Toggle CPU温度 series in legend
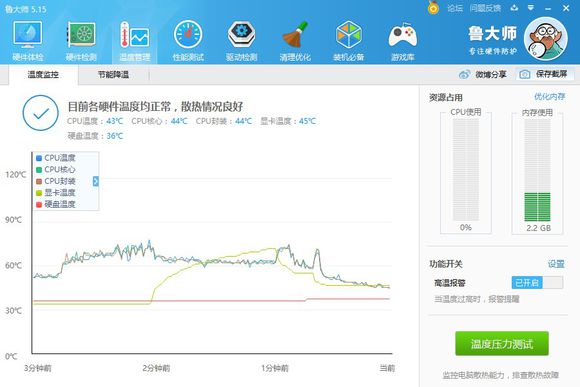This screenshot has width=580, height=387. (55, 158)
